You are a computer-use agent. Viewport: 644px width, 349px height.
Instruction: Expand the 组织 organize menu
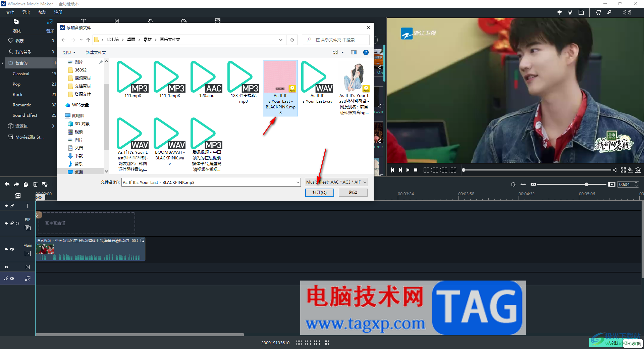pos(69,52)
